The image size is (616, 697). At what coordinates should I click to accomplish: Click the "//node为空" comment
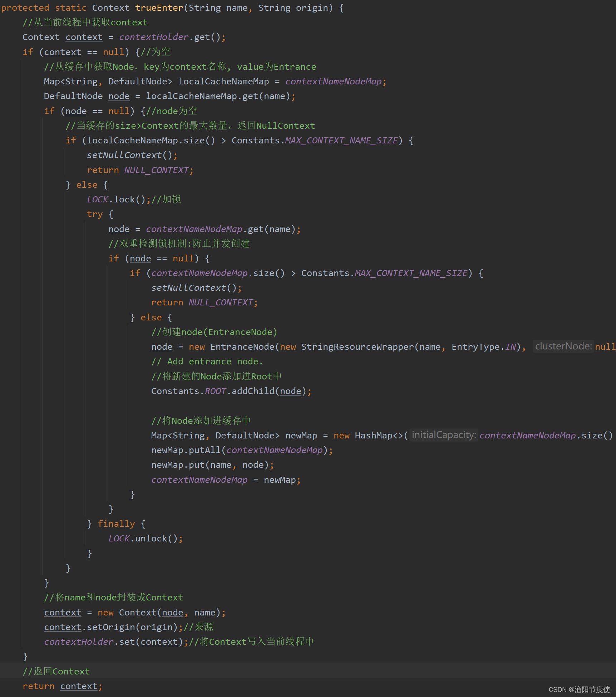[172, 111]
